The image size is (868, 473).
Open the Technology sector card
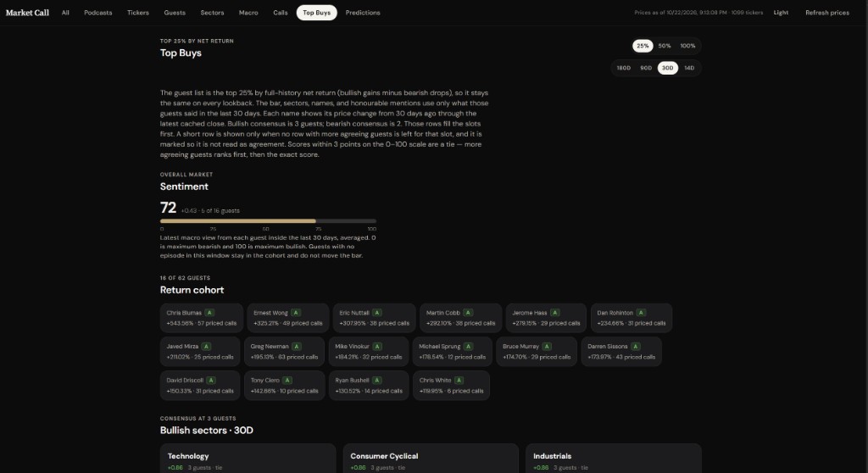pos(248,459)
